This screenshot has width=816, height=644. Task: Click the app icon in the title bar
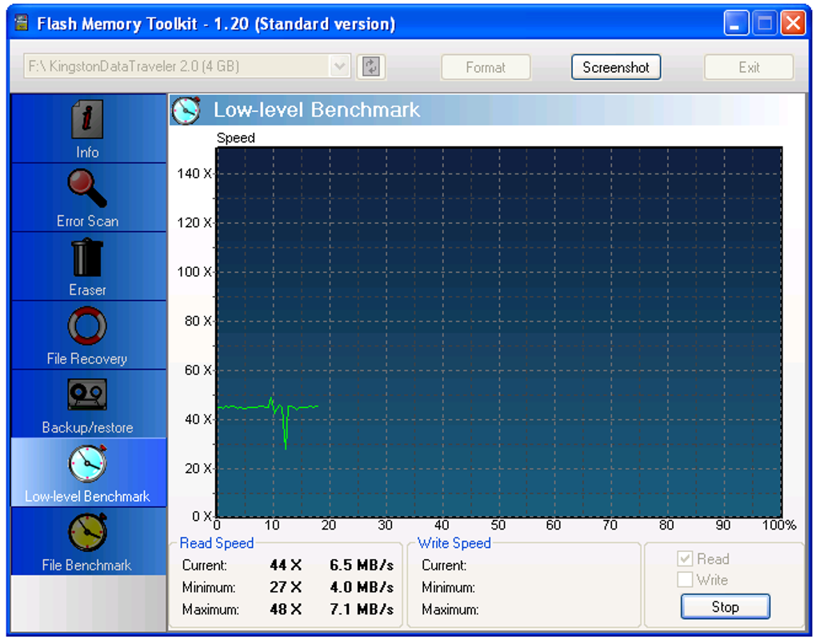(22, 23)
